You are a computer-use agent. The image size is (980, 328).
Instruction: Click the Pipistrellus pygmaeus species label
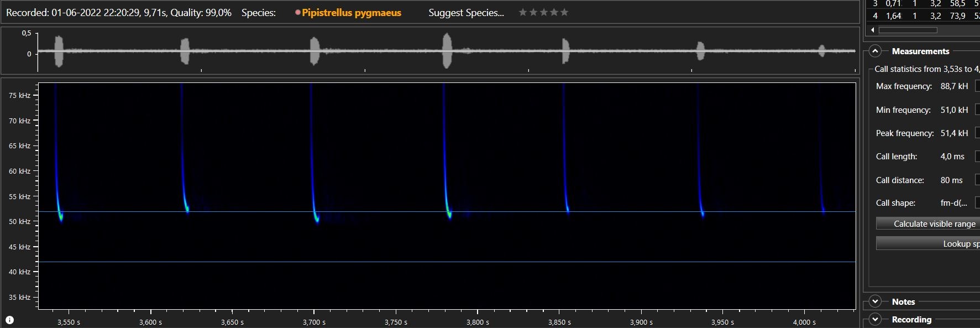[352, 13]
